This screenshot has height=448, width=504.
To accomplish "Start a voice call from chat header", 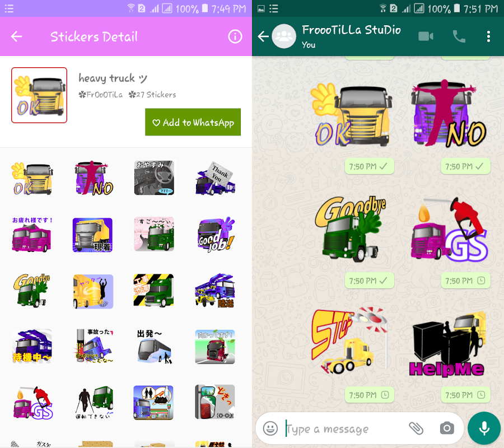I will tap(459, 36).
